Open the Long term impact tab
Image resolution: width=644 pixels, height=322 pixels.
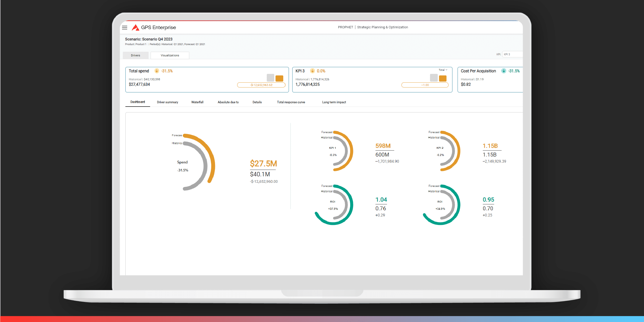[334, 102]
